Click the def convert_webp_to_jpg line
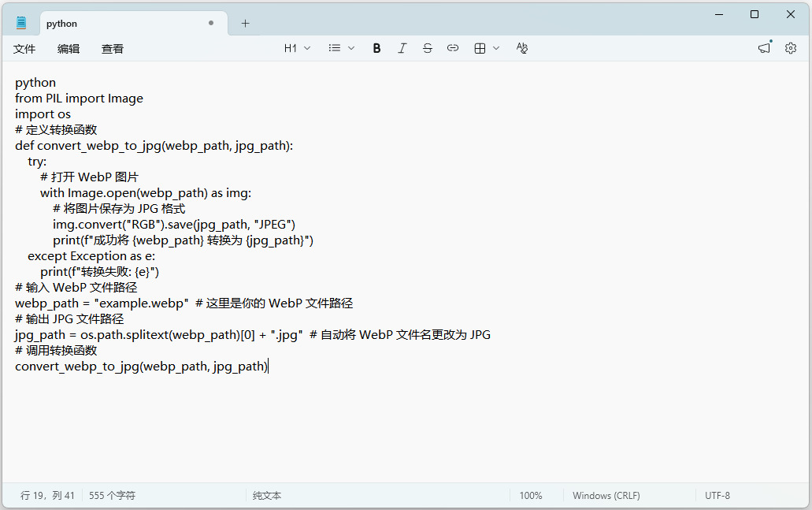The width and height of the screenshot is (812, 510). [154, 146]
